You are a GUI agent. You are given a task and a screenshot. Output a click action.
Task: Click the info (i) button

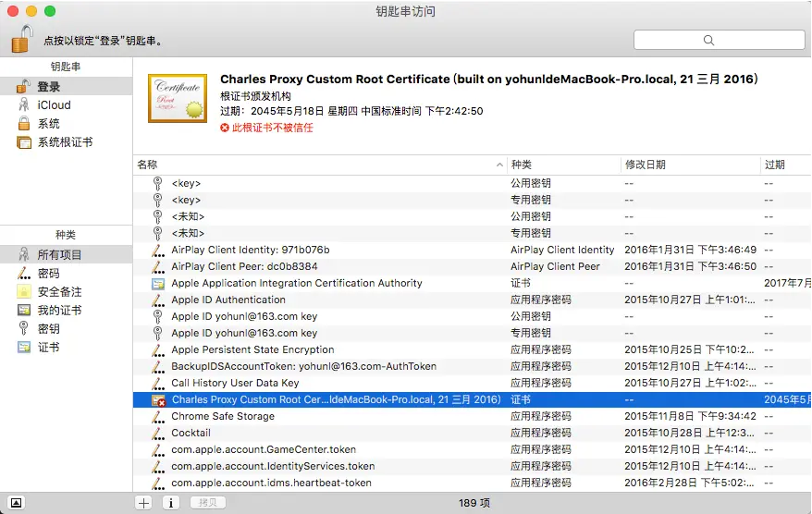pos(171,503)
